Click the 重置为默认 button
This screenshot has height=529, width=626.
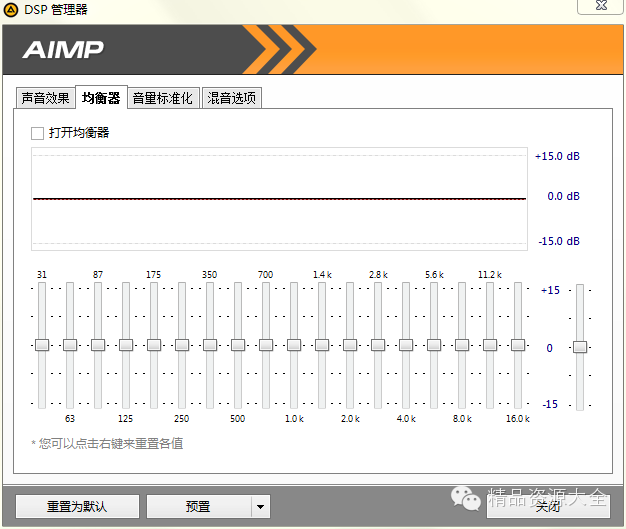click(77, 506)
